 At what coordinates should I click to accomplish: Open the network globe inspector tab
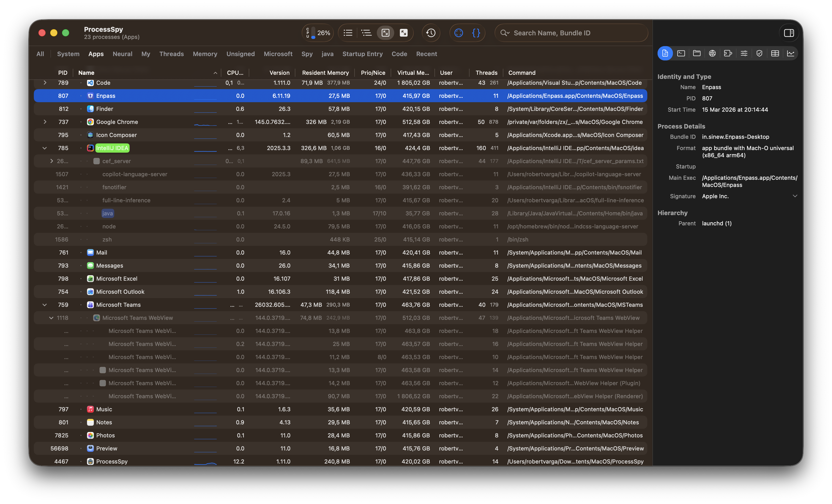tap(712, 53)
